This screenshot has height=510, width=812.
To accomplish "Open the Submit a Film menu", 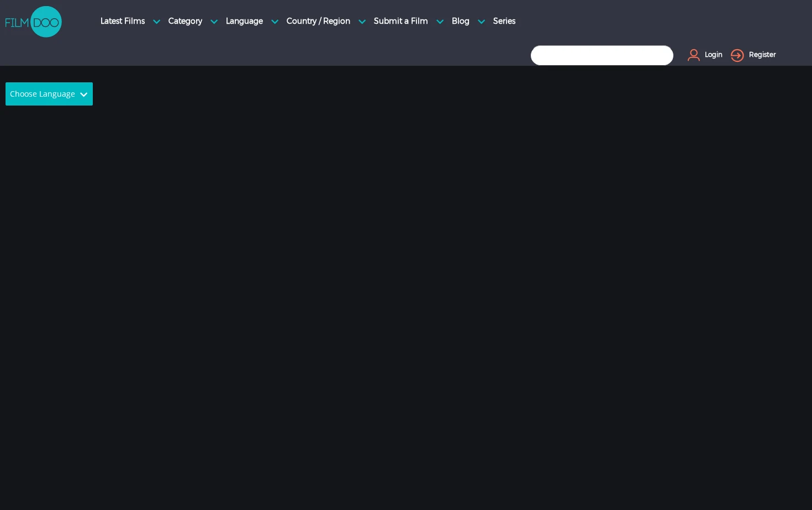I will point(400,21).
